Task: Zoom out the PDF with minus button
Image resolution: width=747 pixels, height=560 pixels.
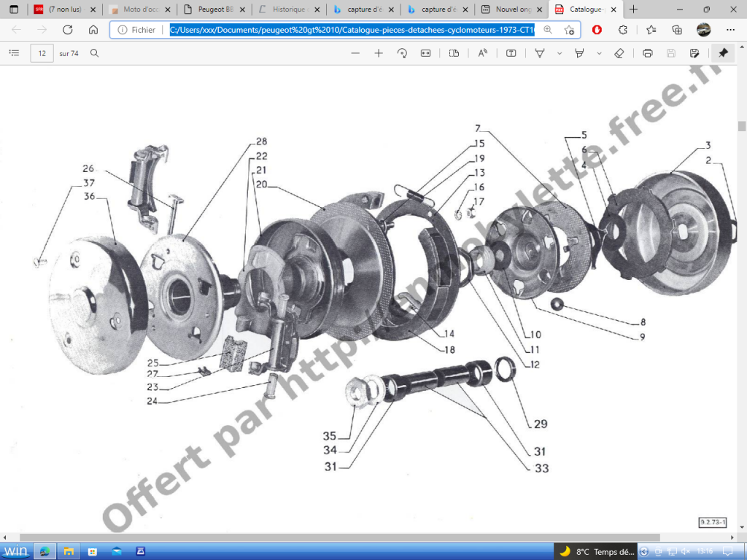Action: coord(355,53)
